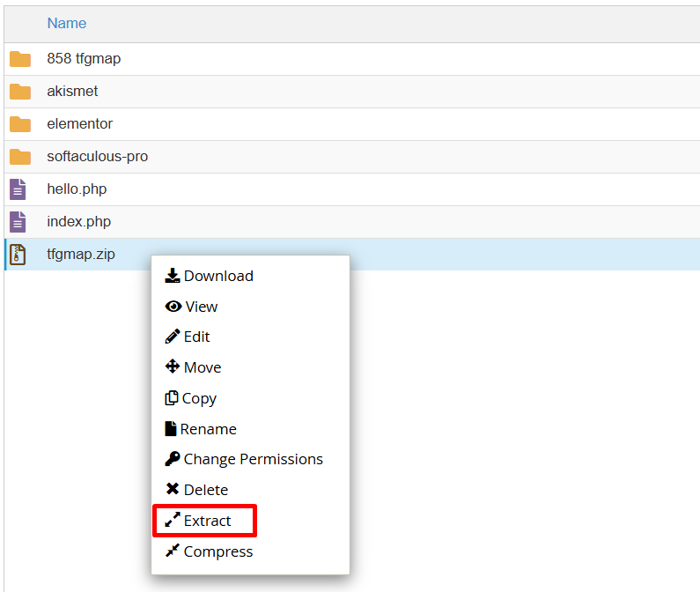Click the zip archive icon for tfgmap.zip
The image size is (700, 592).
coord(18,255)
